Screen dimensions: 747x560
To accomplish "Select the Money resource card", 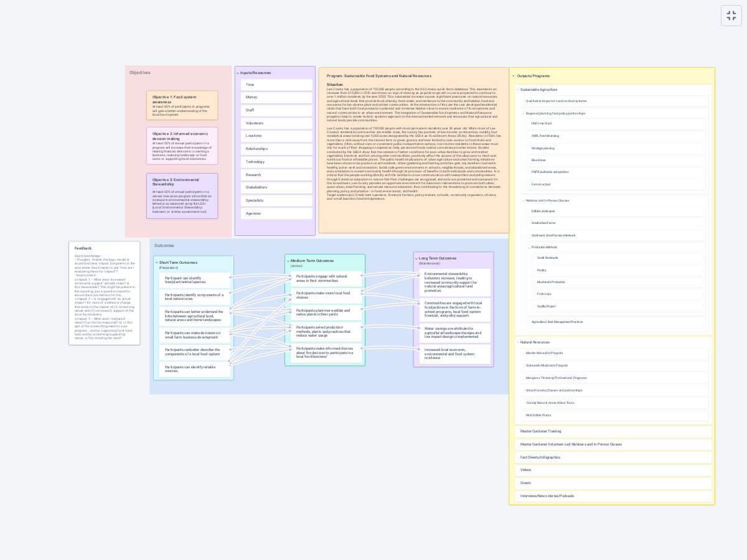I will [x=276, y=97].
